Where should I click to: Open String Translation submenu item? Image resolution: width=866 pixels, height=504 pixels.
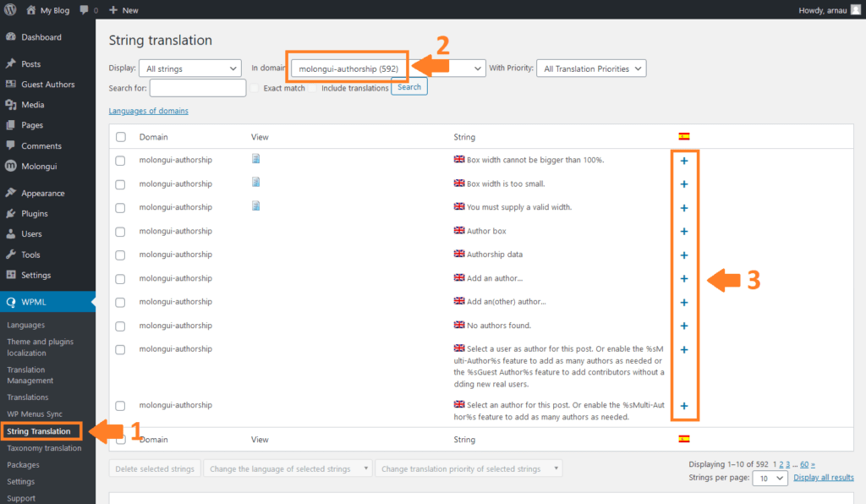[39, 431]
